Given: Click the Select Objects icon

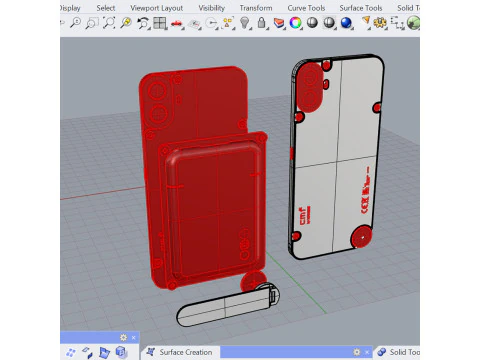Looking at the screenshot, I should 228,23.
